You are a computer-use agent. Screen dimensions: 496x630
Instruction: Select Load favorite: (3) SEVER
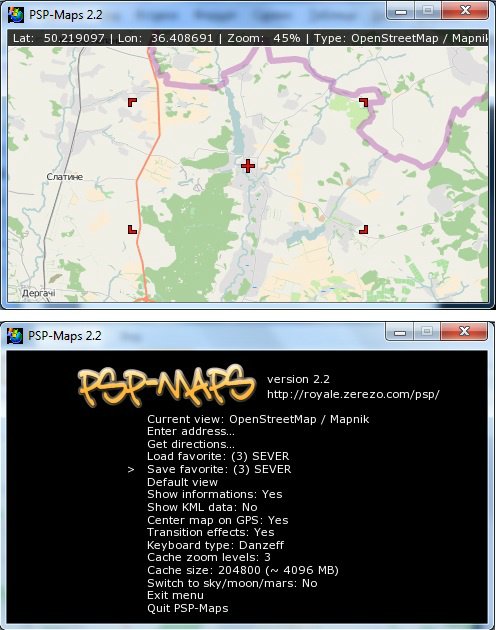point(218,456)
